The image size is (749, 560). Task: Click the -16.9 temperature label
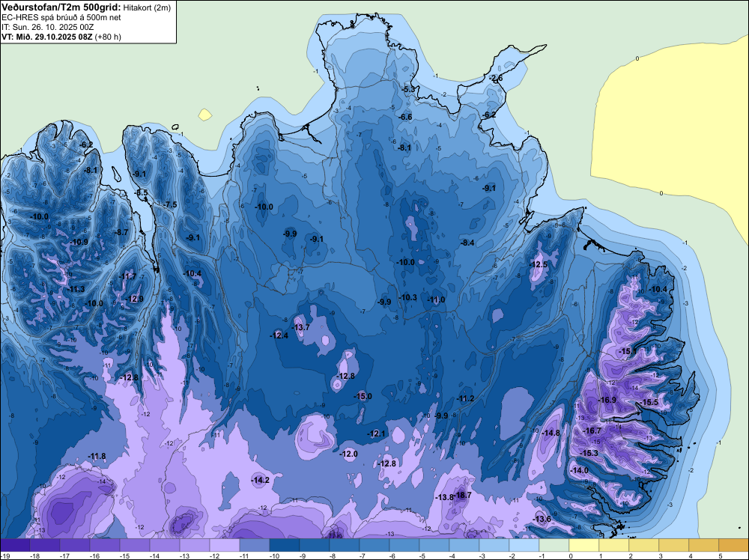point(607,400)
